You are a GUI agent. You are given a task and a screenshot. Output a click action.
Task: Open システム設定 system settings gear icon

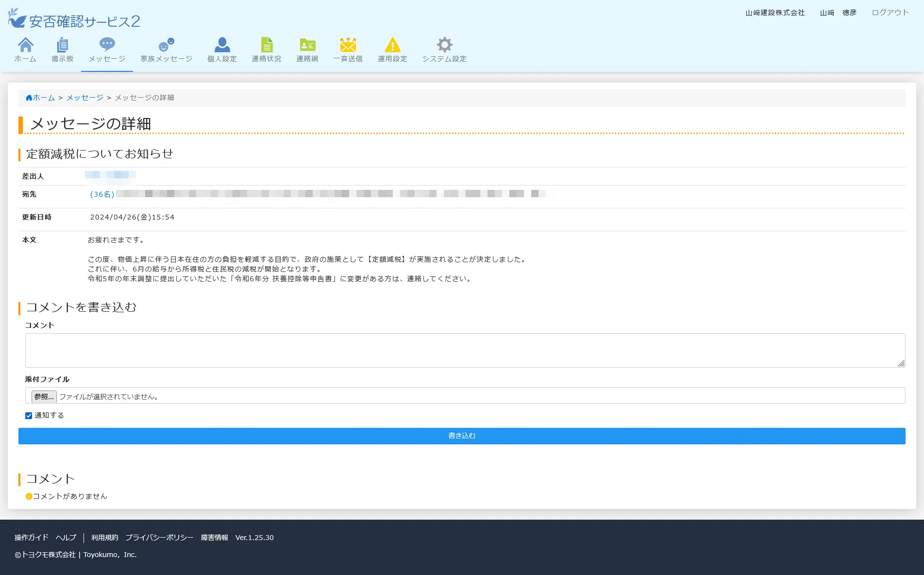[444, 49]
